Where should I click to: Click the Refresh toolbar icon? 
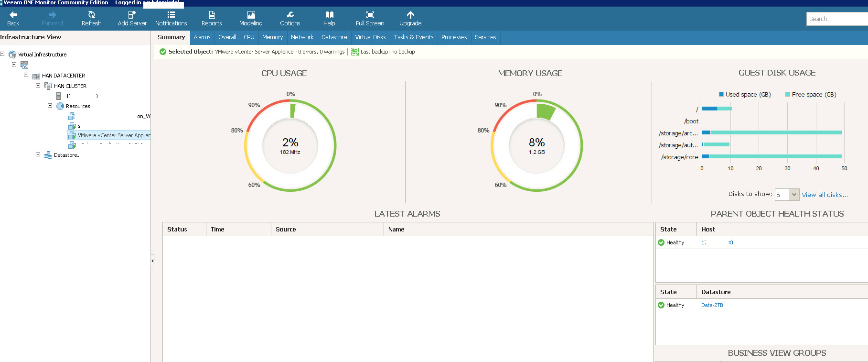[91, 15]
